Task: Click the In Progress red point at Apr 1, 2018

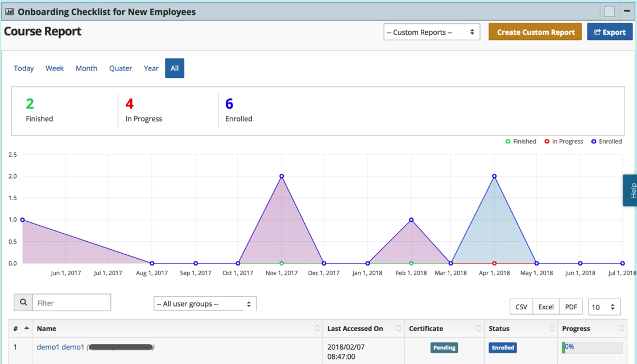Action: tap(494, 263)
